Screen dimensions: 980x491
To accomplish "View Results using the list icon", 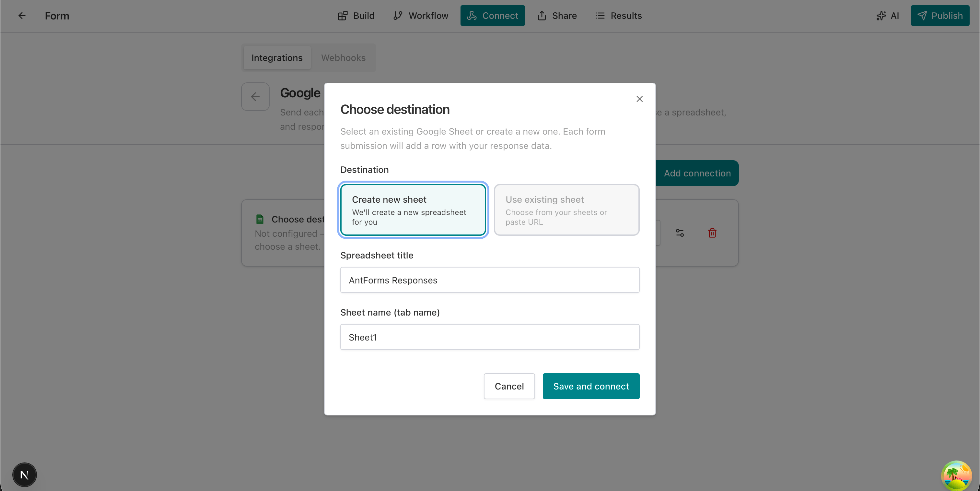I will coord(600,16).
